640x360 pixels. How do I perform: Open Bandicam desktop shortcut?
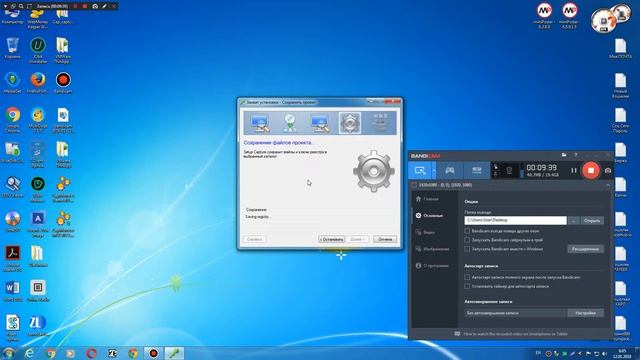tap(63, 82)
